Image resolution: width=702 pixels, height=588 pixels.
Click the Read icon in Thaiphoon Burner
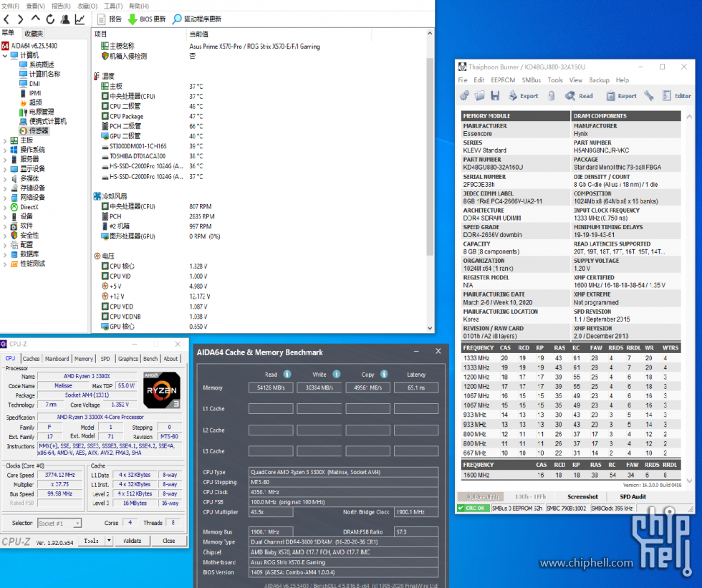pyautogui.click(x=572, y=95)
